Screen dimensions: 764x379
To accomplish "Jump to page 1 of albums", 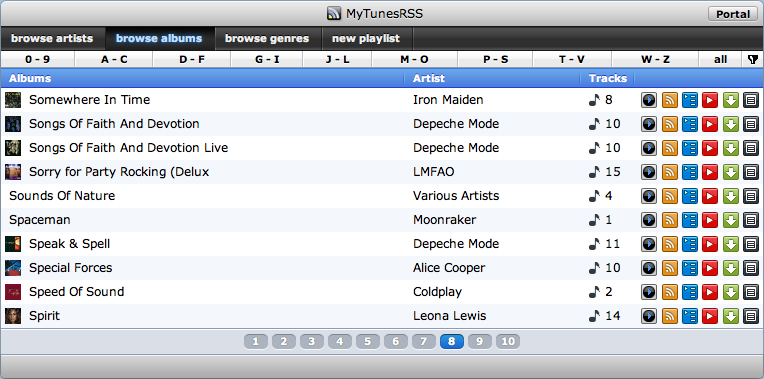I will 256,341.
